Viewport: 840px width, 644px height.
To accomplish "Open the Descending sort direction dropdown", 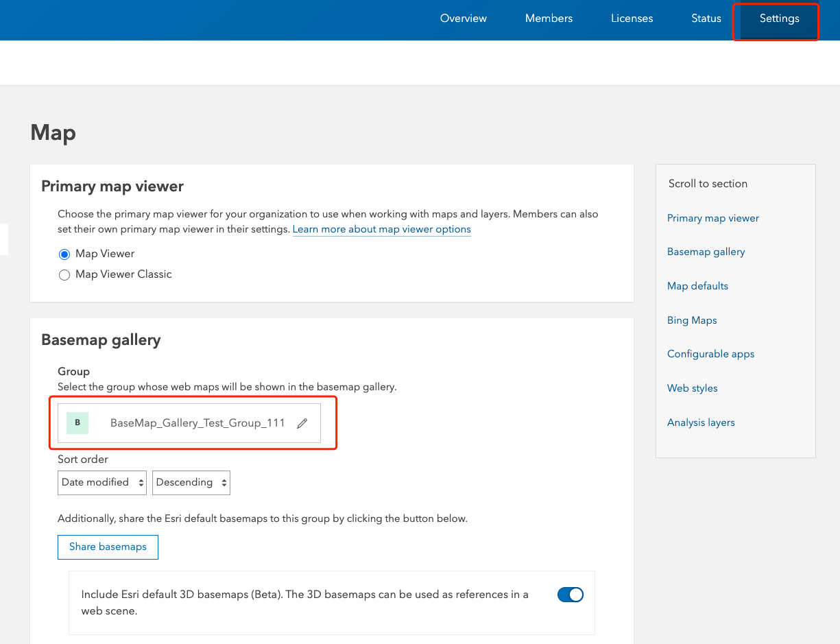I will 191,482.
